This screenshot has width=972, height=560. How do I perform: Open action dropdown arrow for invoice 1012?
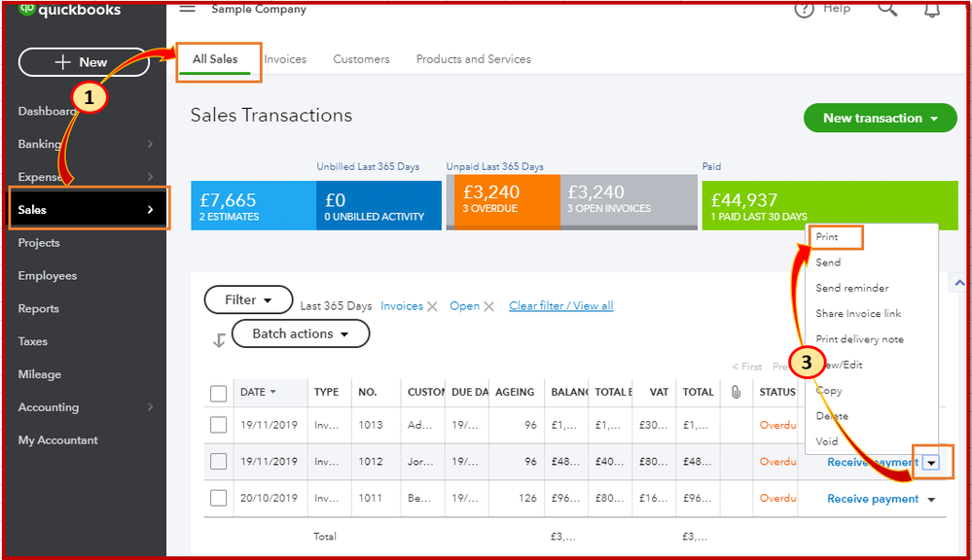(931, 463)
